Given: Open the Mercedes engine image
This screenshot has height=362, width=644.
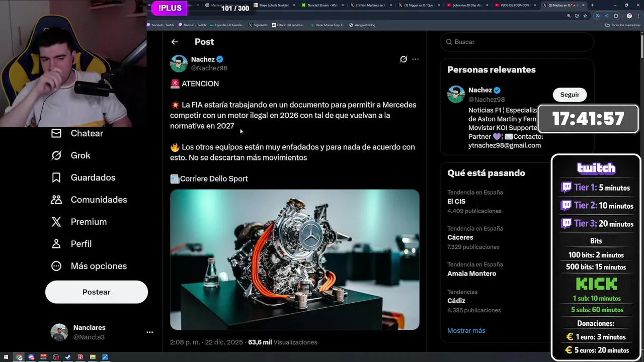Looking at the screenshot, I should 295,259.
